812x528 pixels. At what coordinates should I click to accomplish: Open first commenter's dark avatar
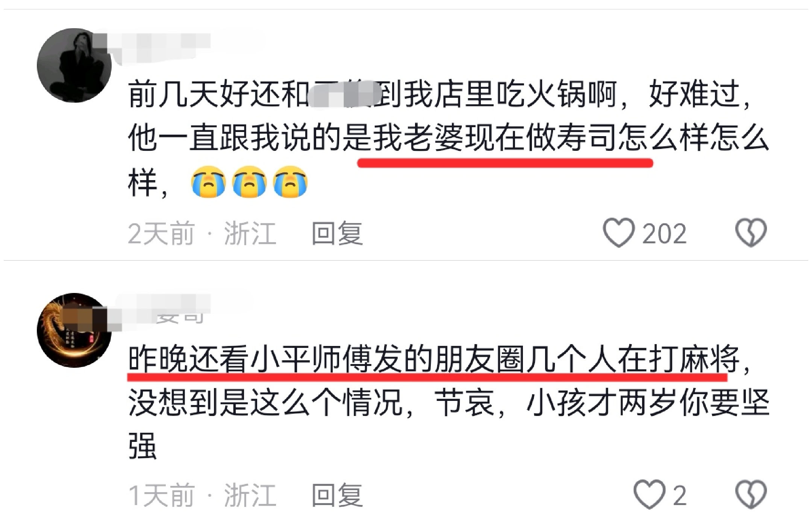coord(74,65)
